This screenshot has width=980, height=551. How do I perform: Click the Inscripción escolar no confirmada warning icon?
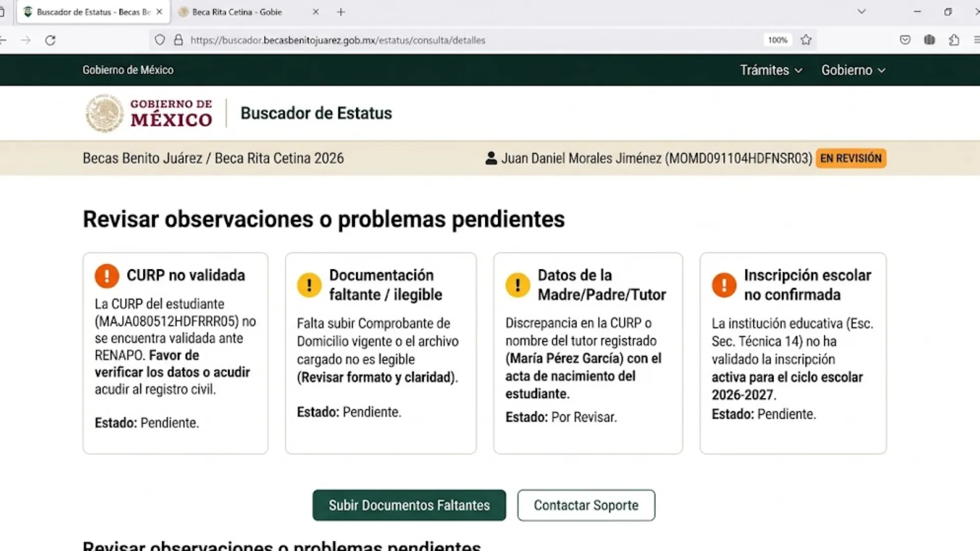pyautogui.click(x=724, y=285)
